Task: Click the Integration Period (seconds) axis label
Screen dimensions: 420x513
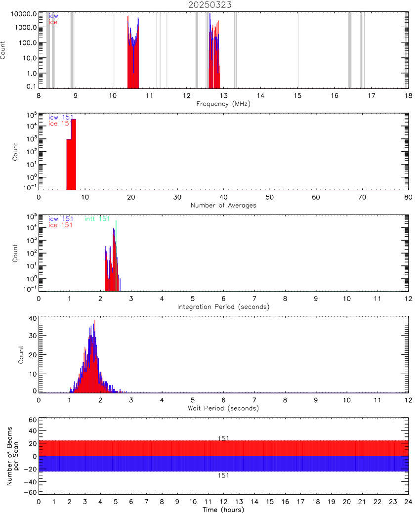Action: [x=223, y=306]
